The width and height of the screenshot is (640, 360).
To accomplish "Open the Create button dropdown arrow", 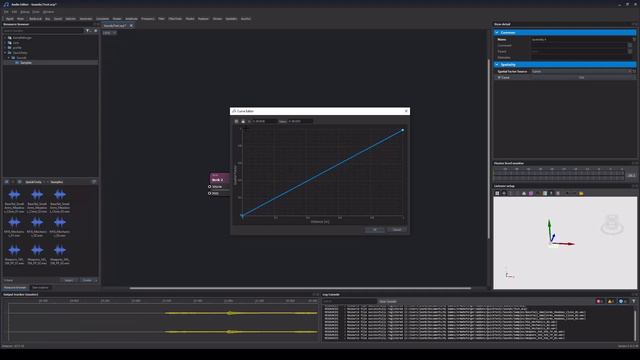I will [96, 280].
